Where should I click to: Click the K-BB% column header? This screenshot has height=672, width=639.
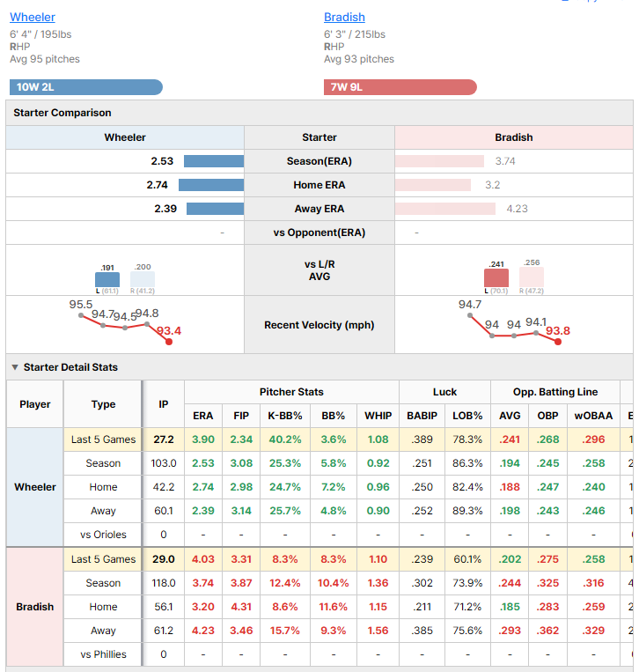tap(285, 416)
